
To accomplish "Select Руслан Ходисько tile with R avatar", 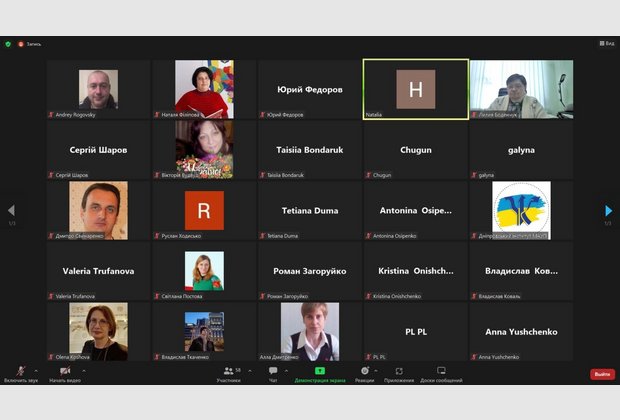I will tap(204, 210).
